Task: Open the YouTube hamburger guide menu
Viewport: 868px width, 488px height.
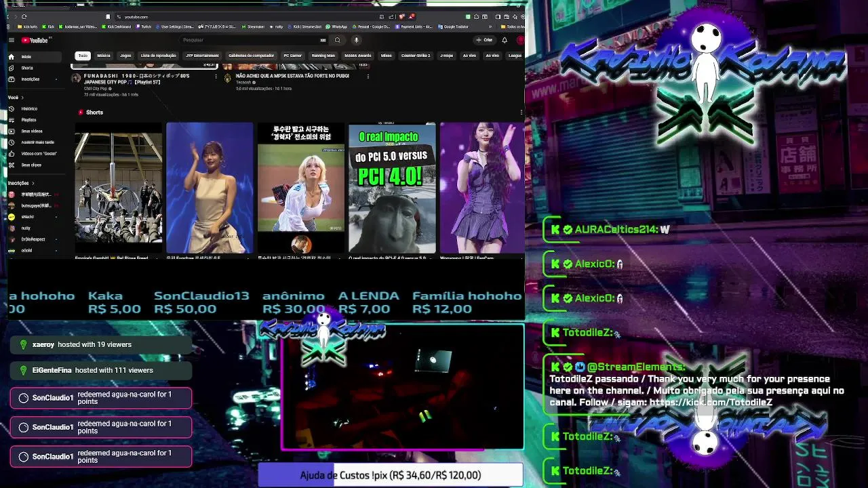Action: 12,40
